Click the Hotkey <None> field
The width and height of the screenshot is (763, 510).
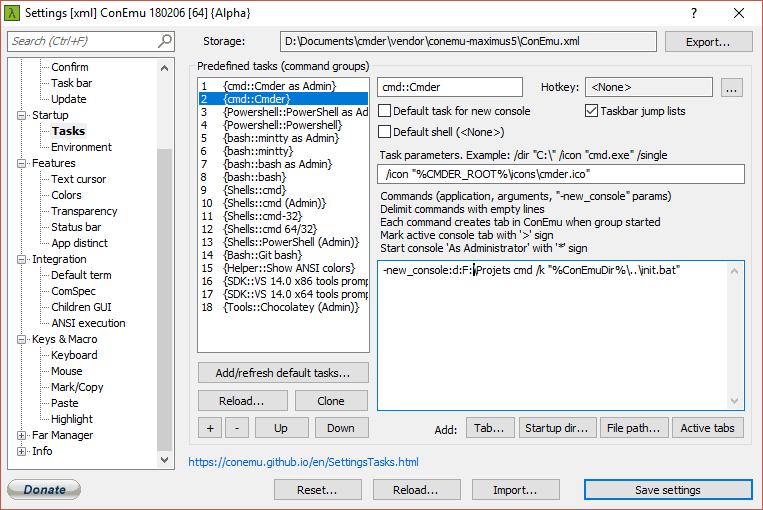tap(649, 87)
